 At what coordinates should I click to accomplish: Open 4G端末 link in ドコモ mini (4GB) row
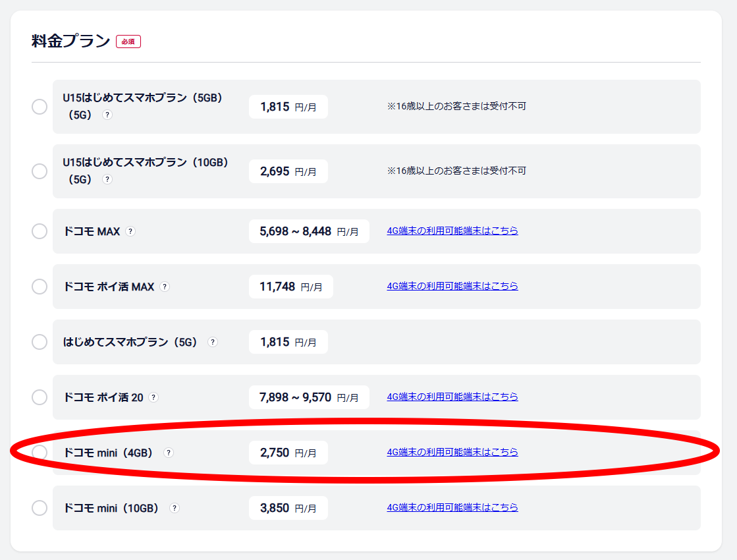[452, 453]
